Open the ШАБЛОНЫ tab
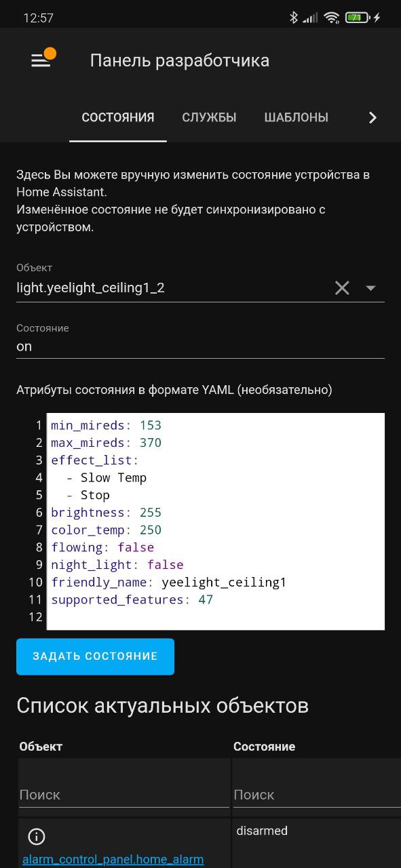The height and width of the screenshot is (868, 401). pyautogui.click(x=296, y=118)
